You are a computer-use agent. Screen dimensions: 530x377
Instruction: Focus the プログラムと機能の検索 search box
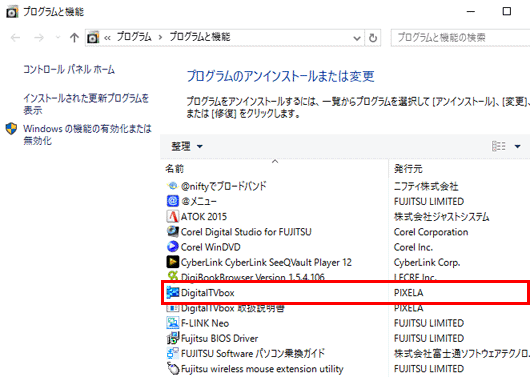tap(460, 38)
